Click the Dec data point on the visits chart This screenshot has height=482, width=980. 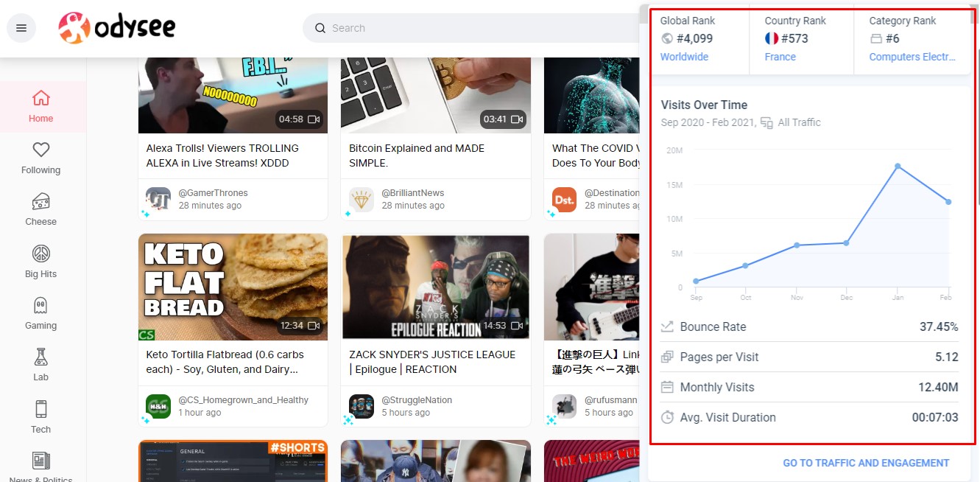click(x=847, y=242)
